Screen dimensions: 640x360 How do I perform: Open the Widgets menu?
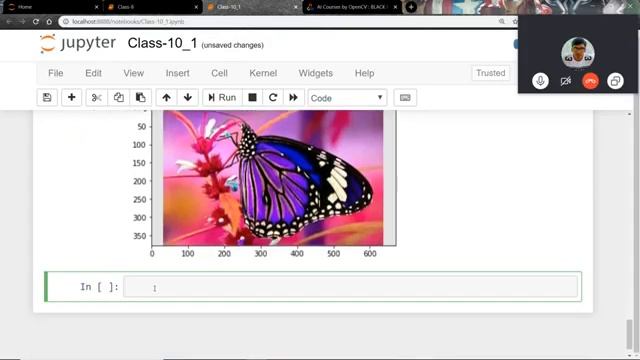pyautogui.click(x=316, y=73)
